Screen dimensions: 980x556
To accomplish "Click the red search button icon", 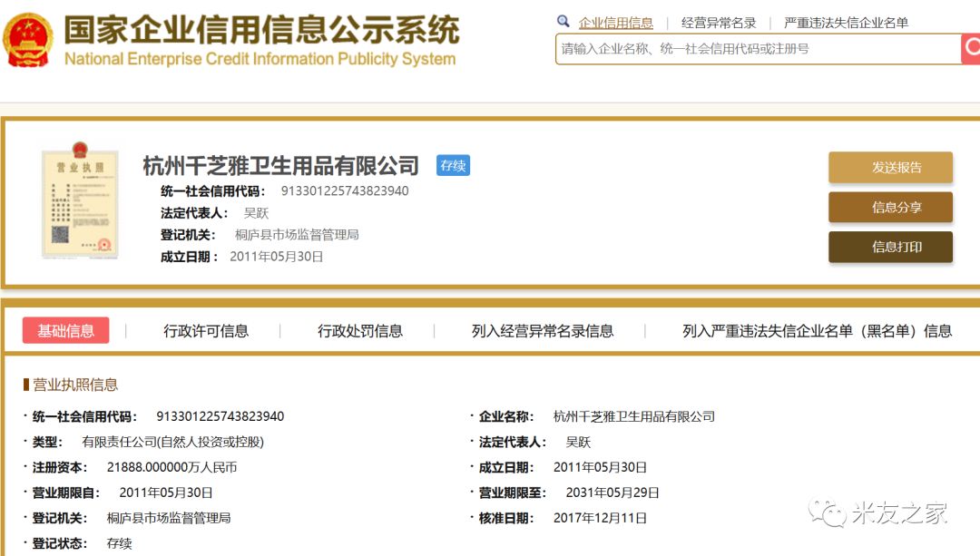I will [x=971, y=48].
